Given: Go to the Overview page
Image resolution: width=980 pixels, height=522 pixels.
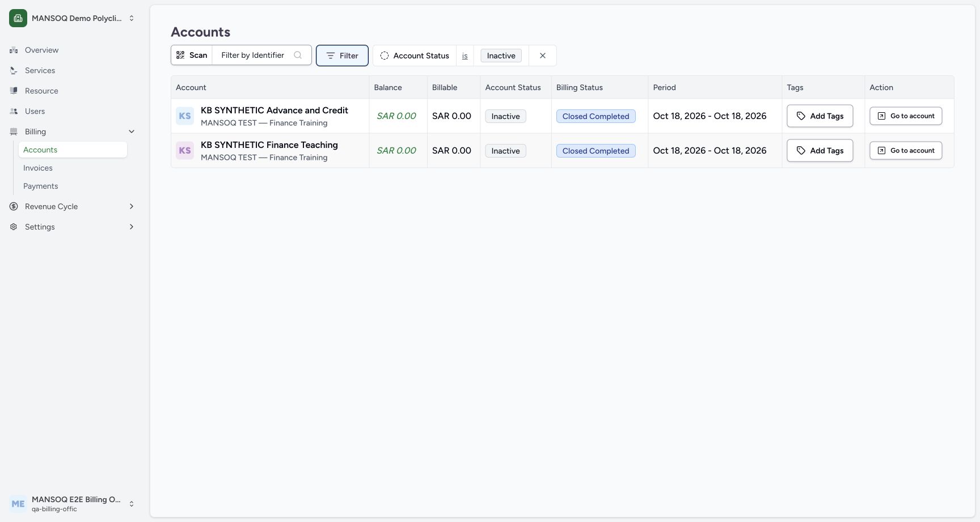Looking at the screenshot, I should (x=73, y=50).
